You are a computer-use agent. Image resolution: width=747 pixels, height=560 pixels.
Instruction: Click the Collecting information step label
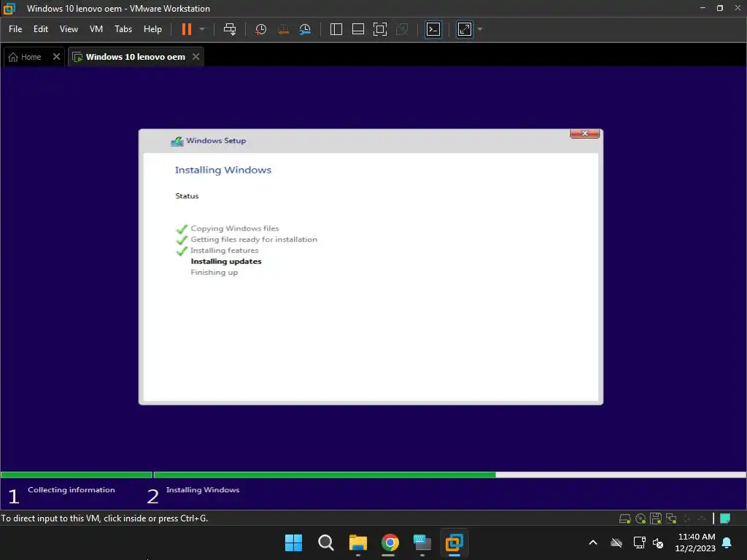(71, 489)
